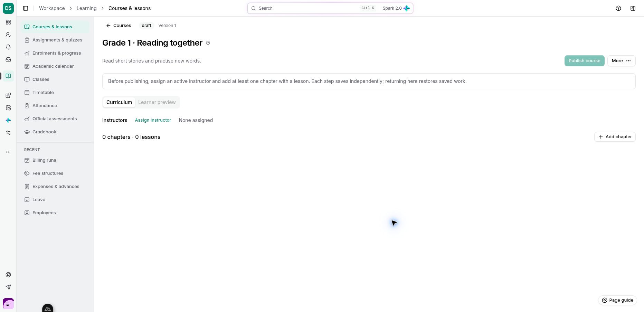The width and height of the screenshot is (644, 312).
Task: Click the blocks-plus icon in left rail
Action: 8,95
